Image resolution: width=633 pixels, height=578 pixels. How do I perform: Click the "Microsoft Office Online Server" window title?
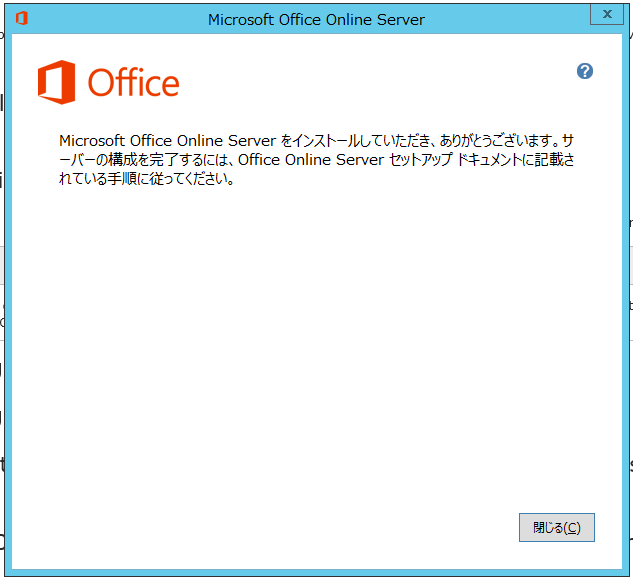point(316,19)
